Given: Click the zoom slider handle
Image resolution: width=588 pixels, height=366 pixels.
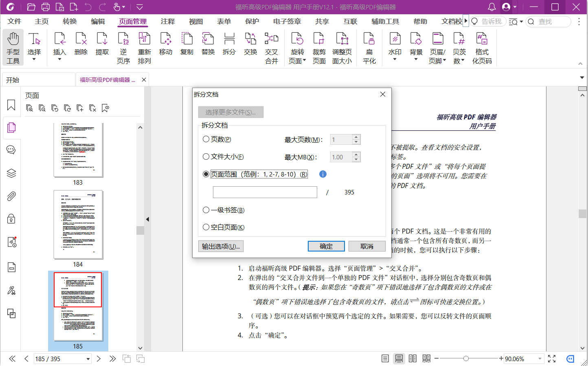Looking at the screenshot, I should coord(466,359).
